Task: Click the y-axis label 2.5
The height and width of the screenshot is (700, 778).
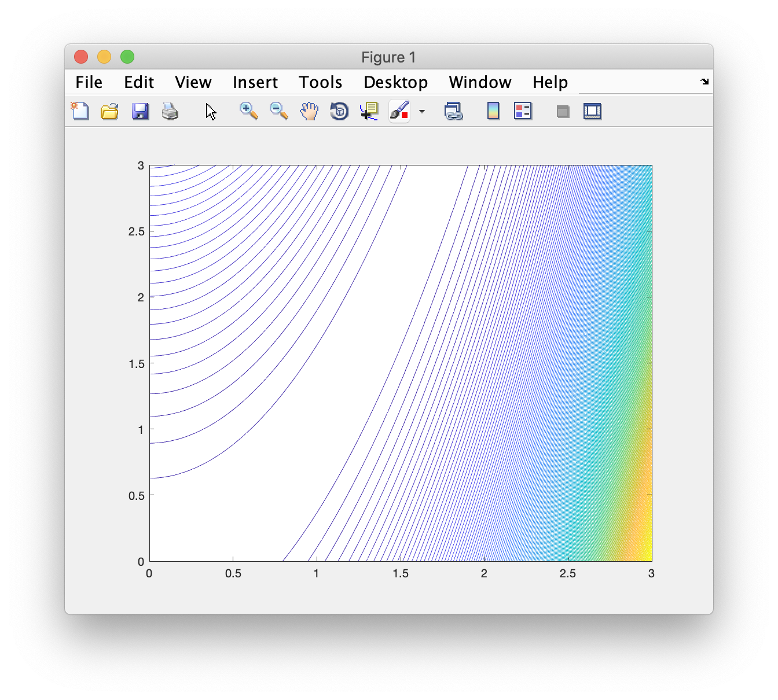Action: click(136, 231)
